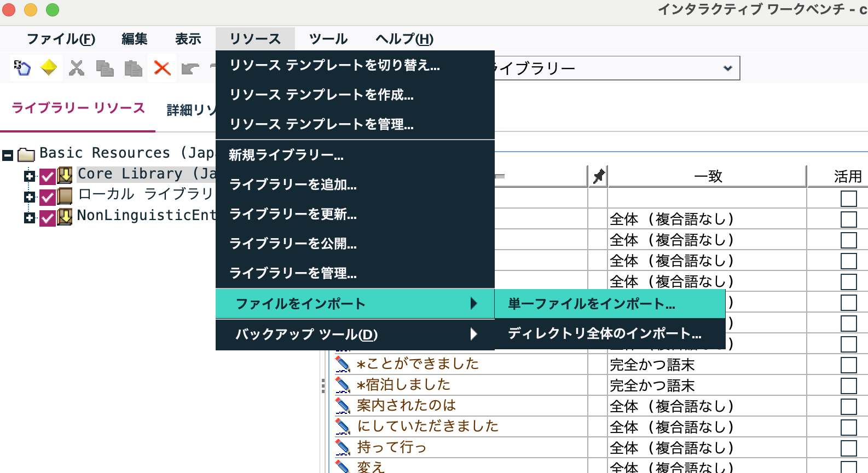Click the NonLinguisticEnt library book icon
This screenshot has width=868, height=473.
tap(65, 217)
